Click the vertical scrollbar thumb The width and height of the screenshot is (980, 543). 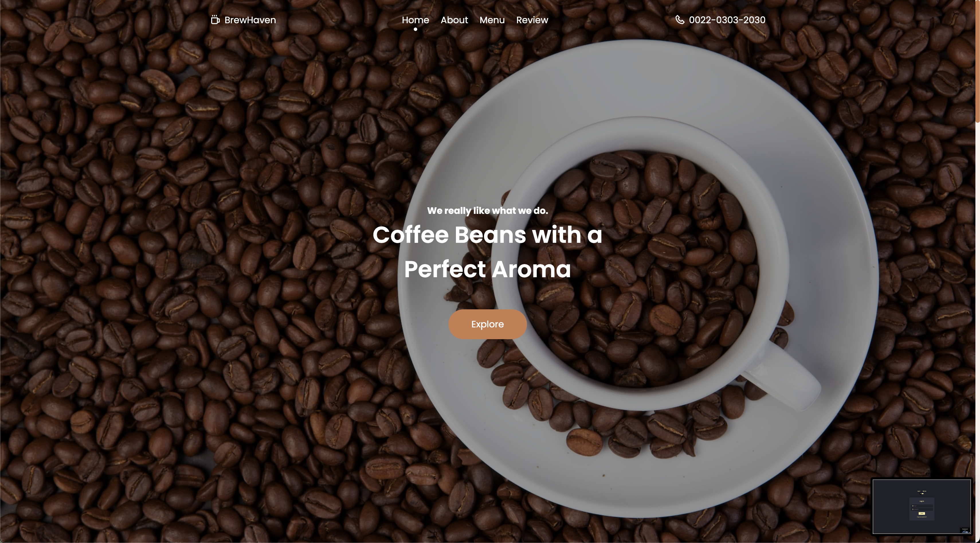977,61
